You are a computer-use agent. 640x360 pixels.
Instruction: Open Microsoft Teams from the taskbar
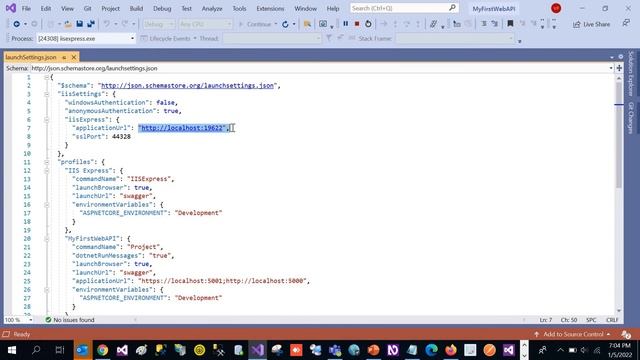pyautogui.click(x=335, y=350)
